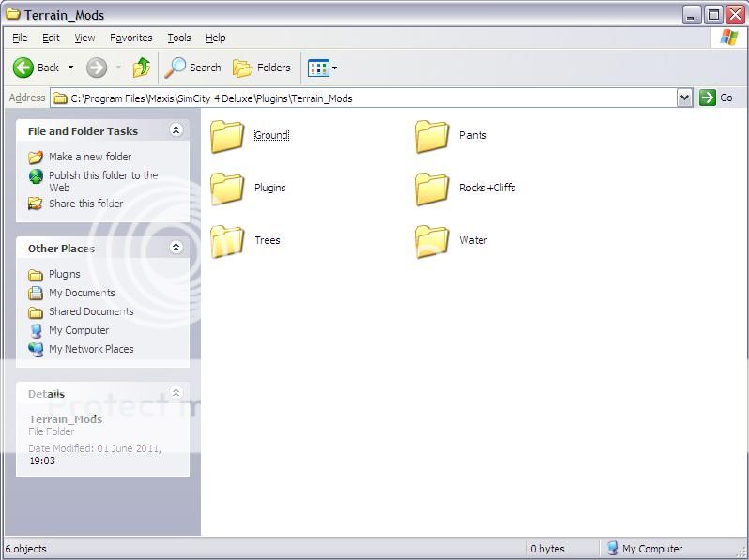The image size is (749, 560).
Task: Open the Favorites menu
Action: click(130, 38)
